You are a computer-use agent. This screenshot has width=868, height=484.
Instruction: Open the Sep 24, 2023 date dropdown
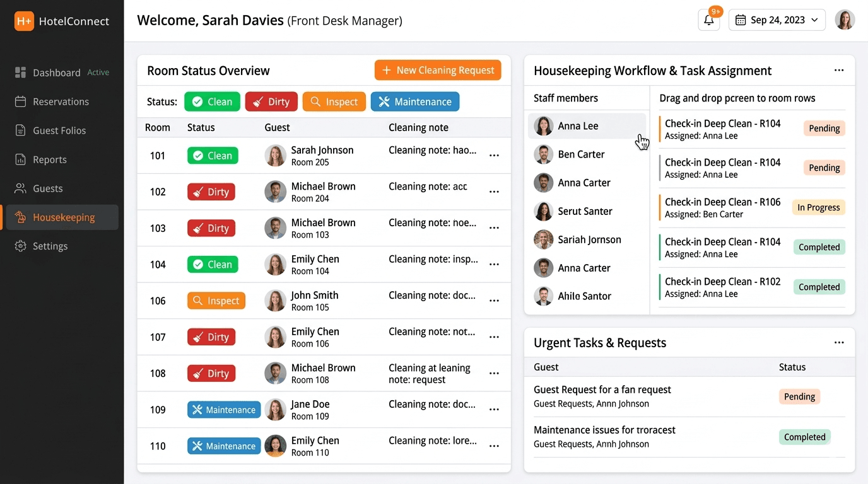(777, 20)
